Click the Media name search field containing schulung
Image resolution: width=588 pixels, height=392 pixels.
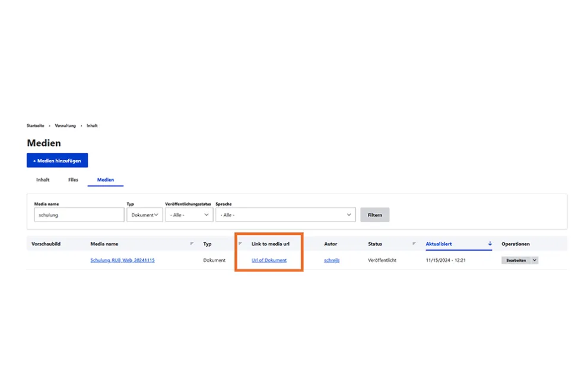pyautogui.click(x=78, y=214)
